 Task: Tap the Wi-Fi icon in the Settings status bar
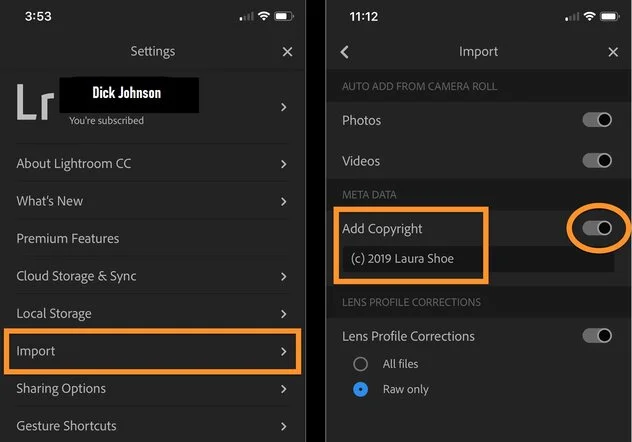[264, 16]
